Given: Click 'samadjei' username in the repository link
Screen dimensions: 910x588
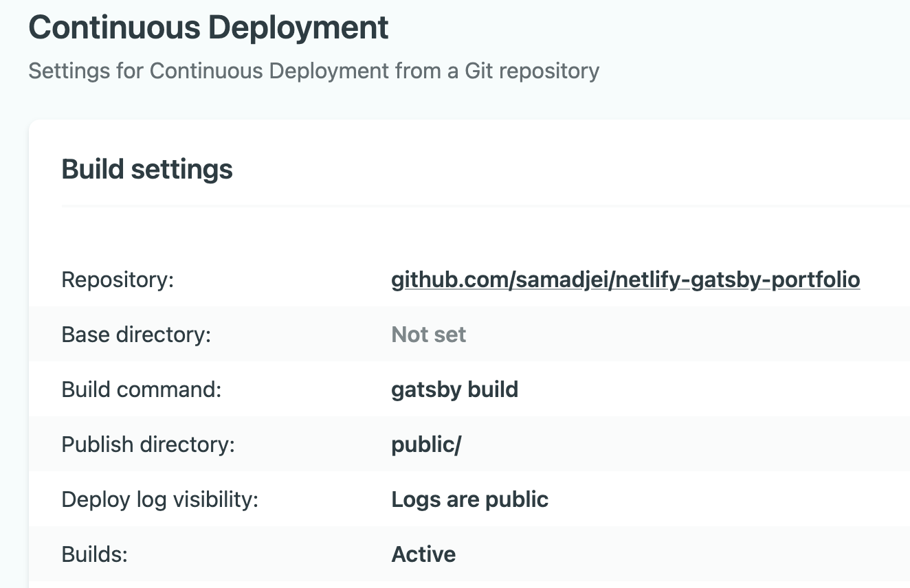Looking at the screenshot, I should point(555,280).
